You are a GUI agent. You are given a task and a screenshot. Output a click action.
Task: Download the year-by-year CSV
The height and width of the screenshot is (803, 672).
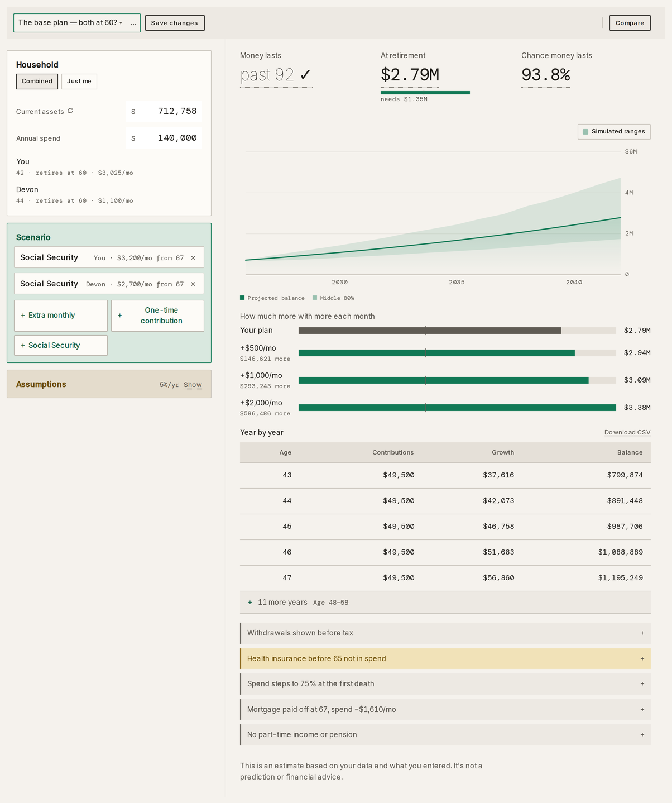point(627,433)
